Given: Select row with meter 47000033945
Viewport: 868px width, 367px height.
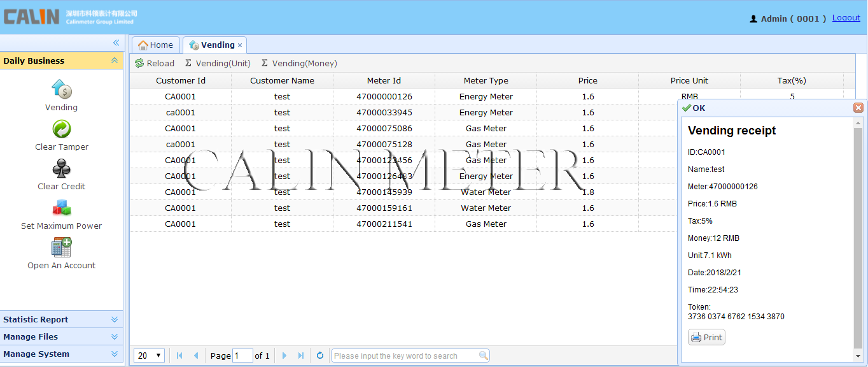Looking at the screenshot, I should (x=403, y=112).
